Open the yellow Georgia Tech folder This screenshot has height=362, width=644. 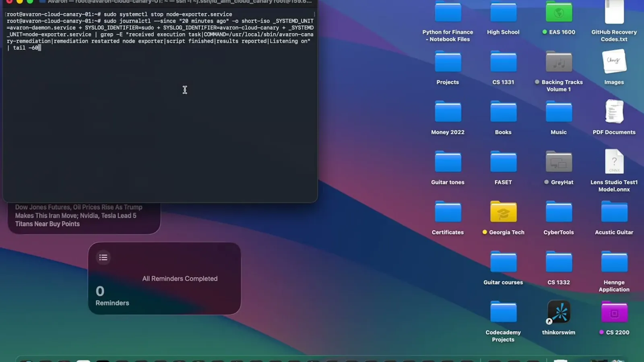503,212
